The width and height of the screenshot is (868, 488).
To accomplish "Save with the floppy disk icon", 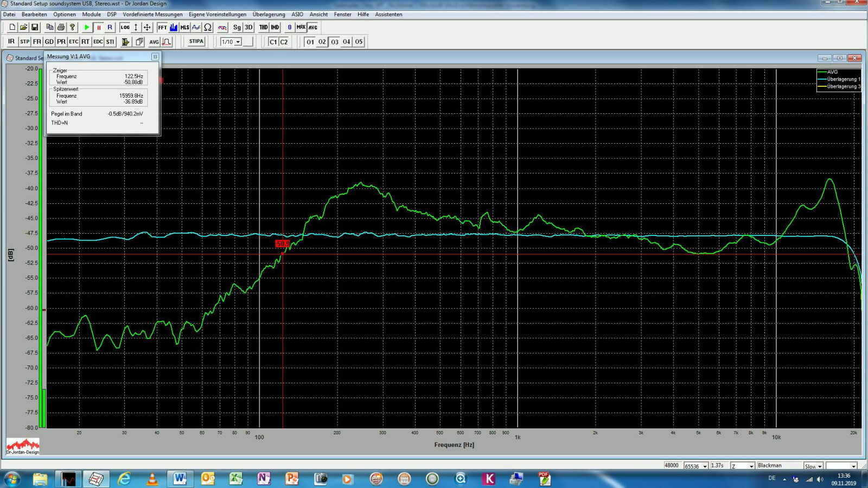I will [x=35, y=27].
